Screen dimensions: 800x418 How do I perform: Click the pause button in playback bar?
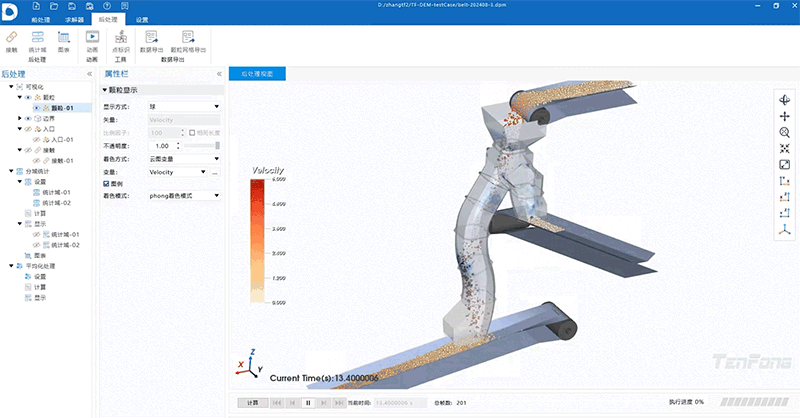pyautogui.click(x=308, y=402)
